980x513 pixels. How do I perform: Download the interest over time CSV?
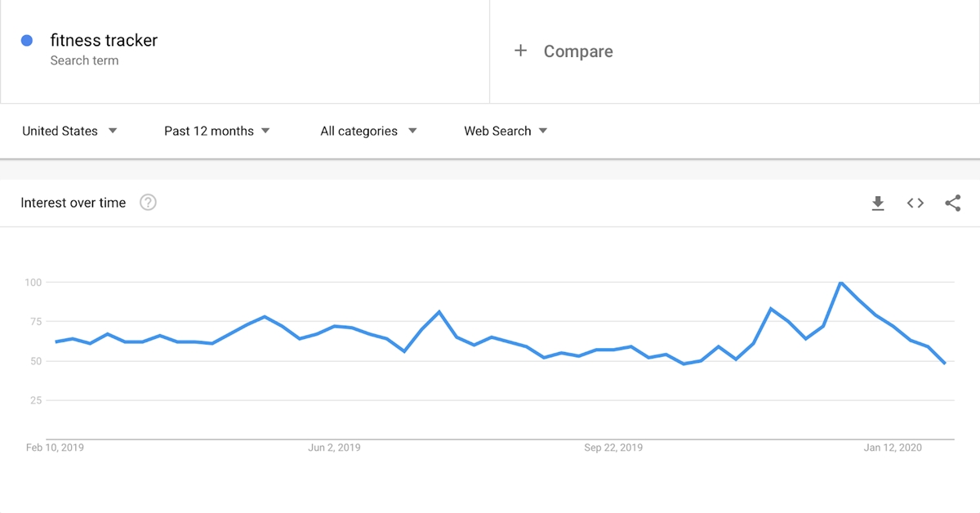coord(878,203)
